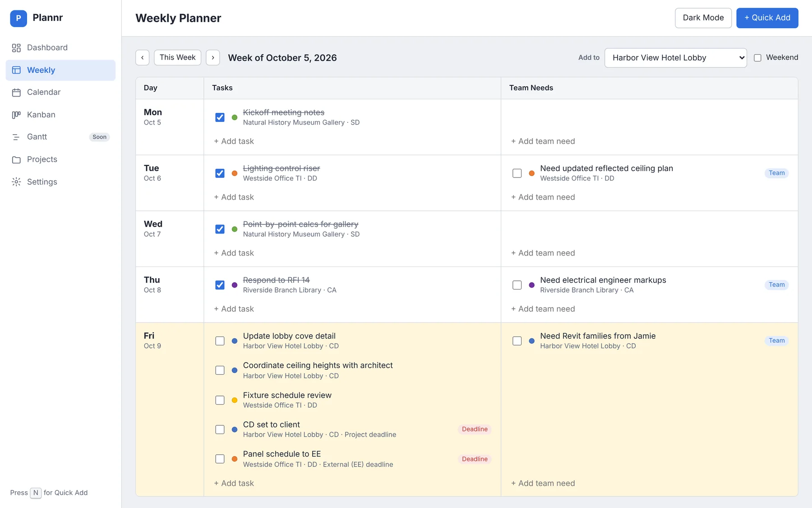Go to previous week with left chevron
The width and height of the screenshot is (812, 508).
coord(143,58)
